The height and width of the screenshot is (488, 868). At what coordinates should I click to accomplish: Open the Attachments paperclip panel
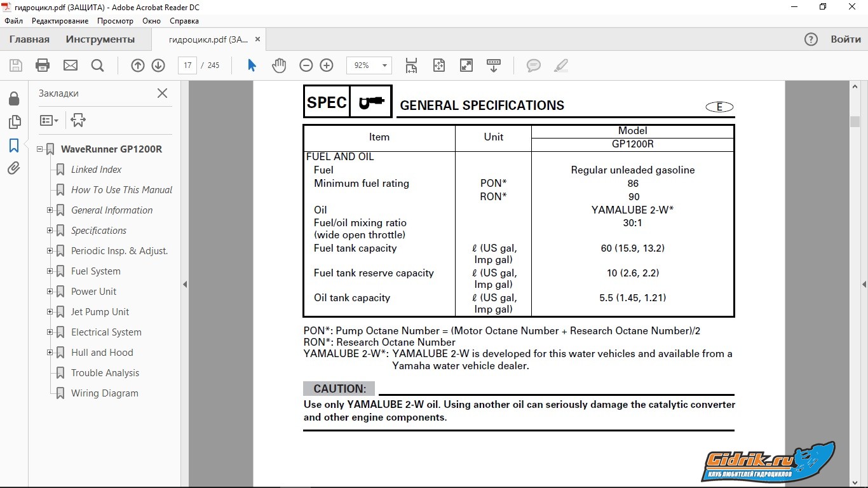[14, 168]
